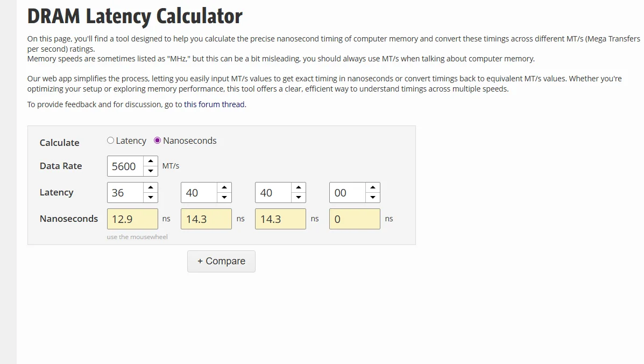
Task: Click the second nanoseconds field showing 14.3
Action: pyautogui.click(x=206, y=219)
